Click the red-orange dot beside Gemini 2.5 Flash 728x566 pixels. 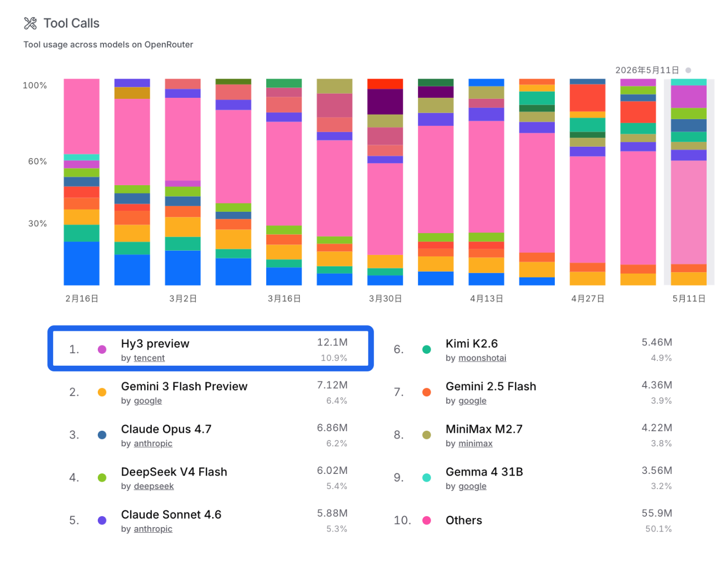[x=426, y=392]
